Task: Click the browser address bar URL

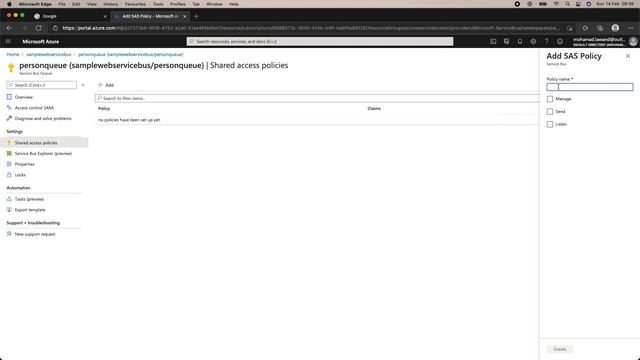Action: 310,28
